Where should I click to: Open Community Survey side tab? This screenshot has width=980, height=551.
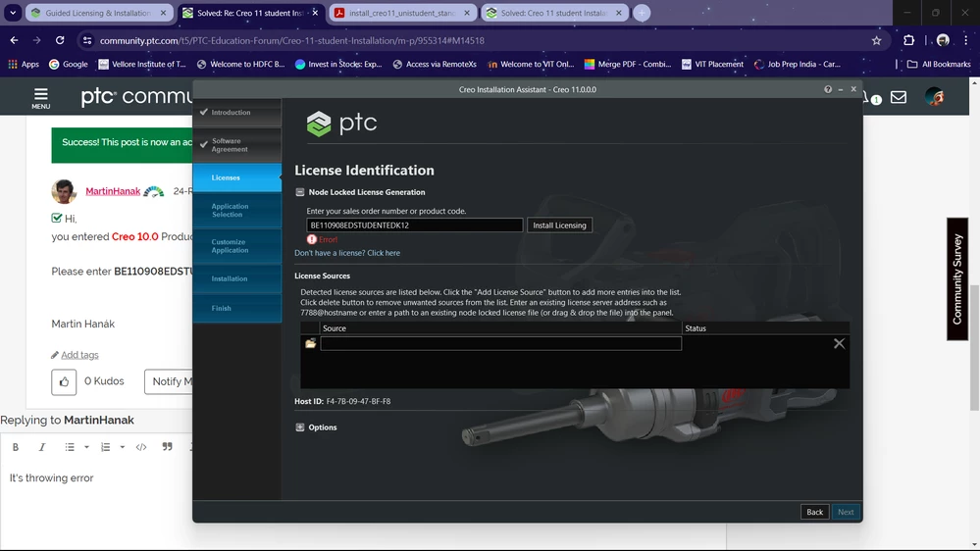tap(956, 278)
